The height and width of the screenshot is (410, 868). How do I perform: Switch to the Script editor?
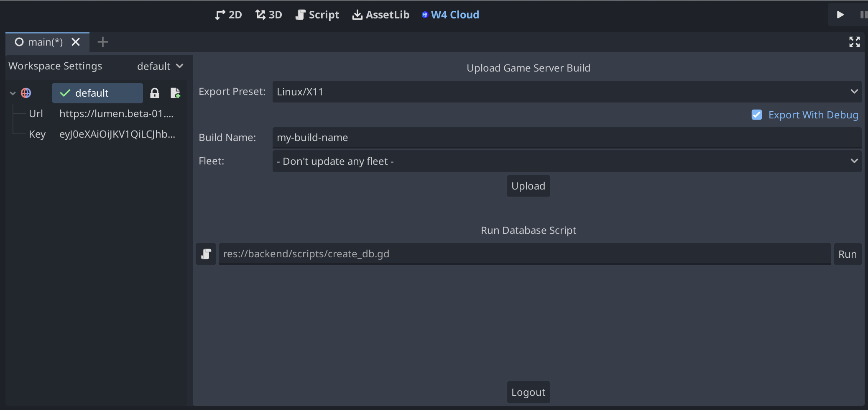coord(317,14)
